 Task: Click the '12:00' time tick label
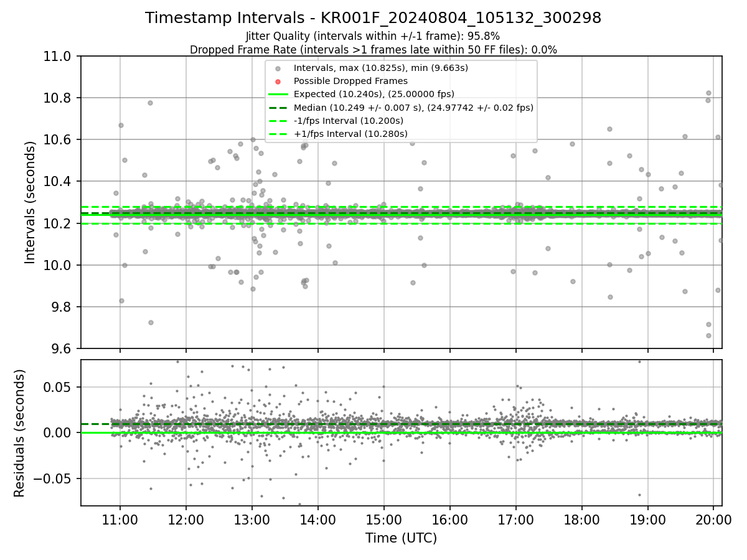pos(186,519)
